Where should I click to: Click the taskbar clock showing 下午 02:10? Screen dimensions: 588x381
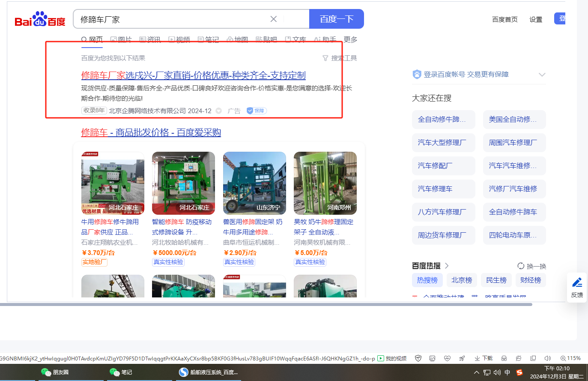tap(557, 372)
